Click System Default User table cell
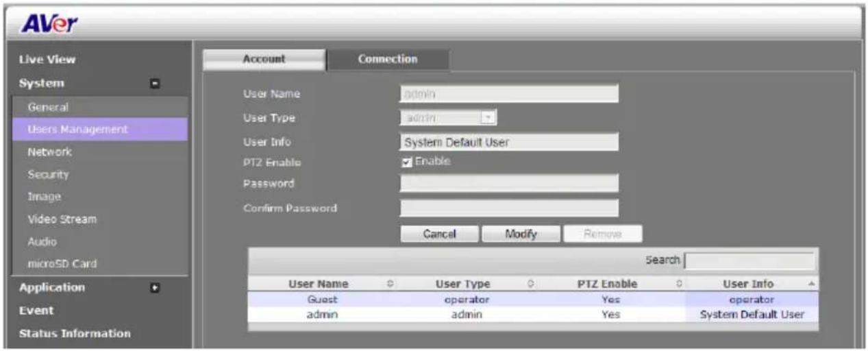The height and width of the screenshot is (351, 868). 752,315
